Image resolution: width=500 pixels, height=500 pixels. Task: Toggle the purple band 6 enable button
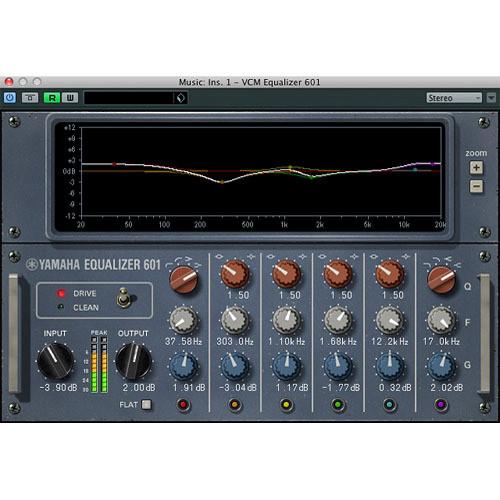tap(441, 405)
